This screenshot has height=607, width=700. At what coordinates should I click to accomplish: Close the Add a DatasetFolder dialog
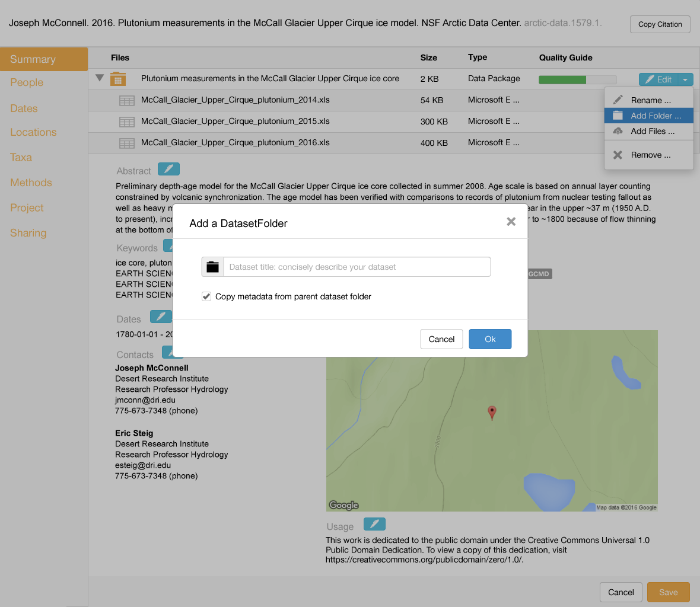511,222
